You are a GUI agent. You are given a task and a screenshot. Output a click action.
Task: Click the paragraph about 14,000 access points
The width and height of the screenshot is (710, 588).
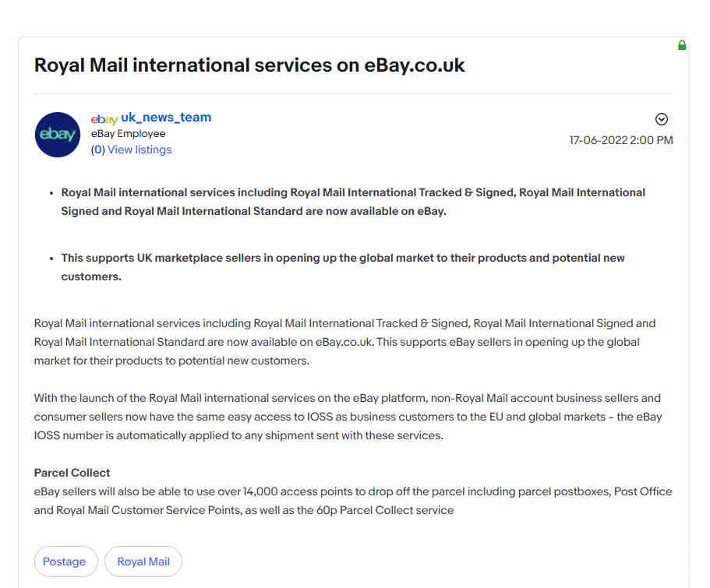(x=353, y=501)
